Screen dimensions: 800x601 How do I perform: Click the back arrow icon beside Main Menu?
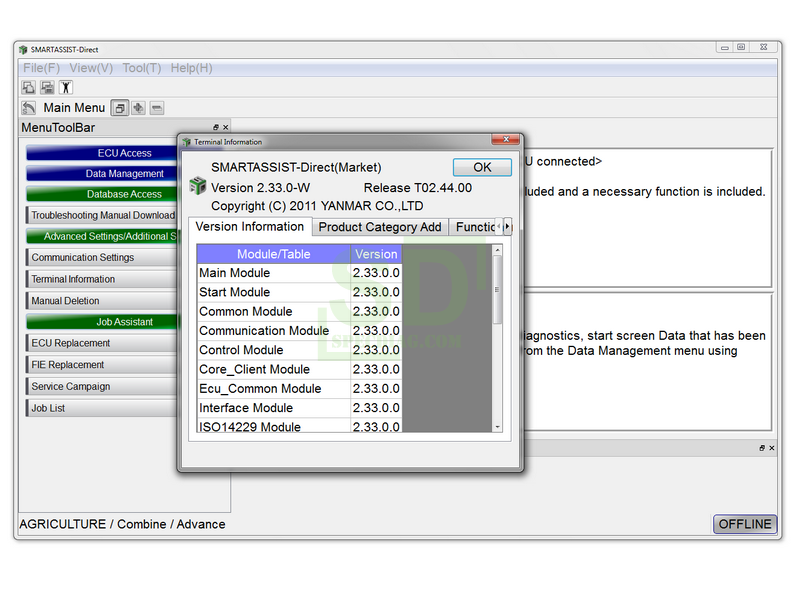coord(29,108)
